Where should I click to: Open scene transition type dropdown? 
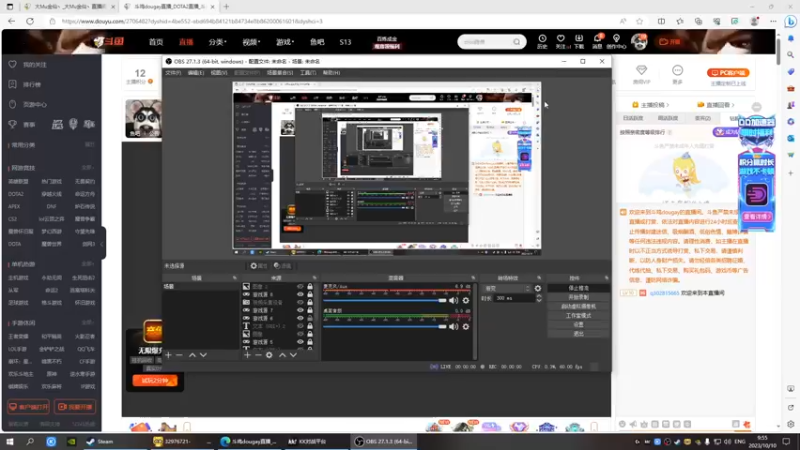(506, 288)
